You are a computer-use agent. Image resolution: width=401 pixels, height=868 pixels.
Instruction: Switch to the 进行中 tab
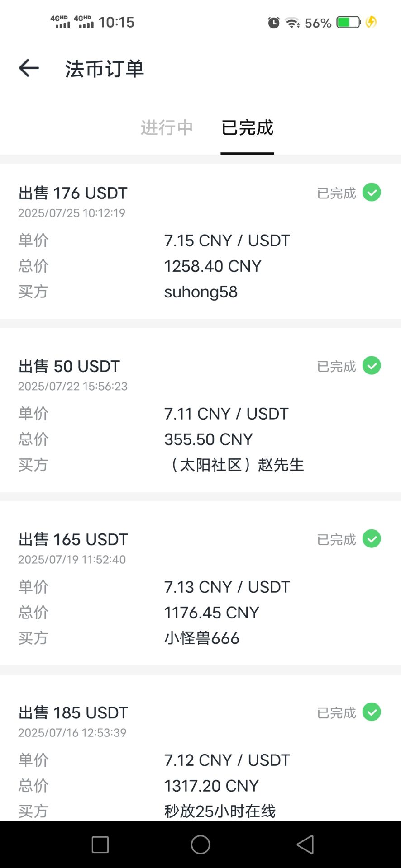(167, 128)
